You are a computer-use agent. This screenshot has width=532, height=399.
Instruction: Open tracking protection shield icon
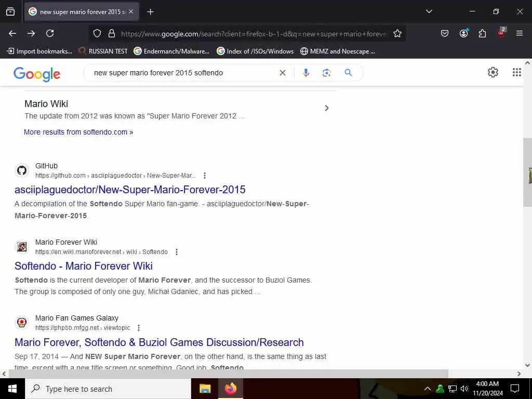tap(97, 33)
